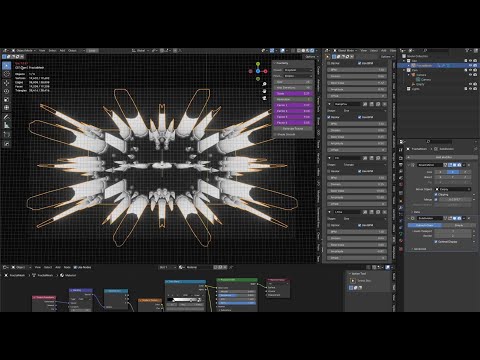Screen dimensions: 480x360
Task: Click the red X axis gizmo ball
Action: pos(266,71)
